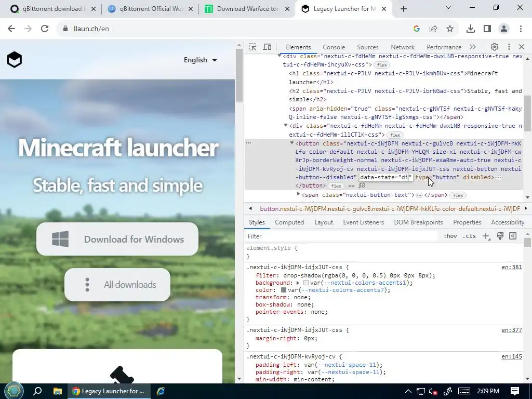Open the Accessibility pane tab

(508, 222)
